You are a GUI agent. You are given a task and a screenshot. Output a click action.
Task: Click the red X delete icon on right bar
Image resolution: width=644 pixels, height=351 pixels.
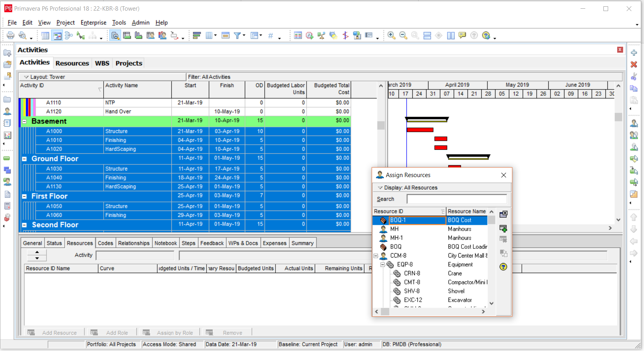(634, 64)
